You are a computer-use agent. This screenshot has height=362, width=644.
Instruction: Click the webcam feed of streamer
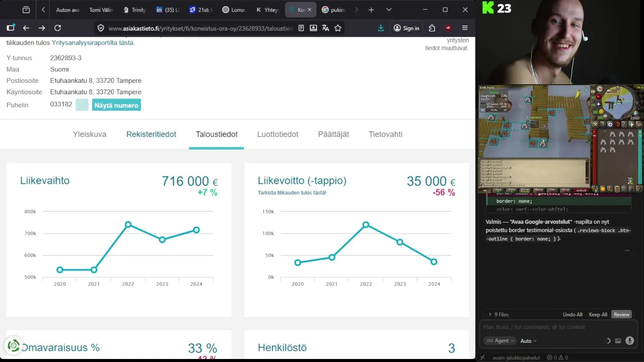[559, 42]
